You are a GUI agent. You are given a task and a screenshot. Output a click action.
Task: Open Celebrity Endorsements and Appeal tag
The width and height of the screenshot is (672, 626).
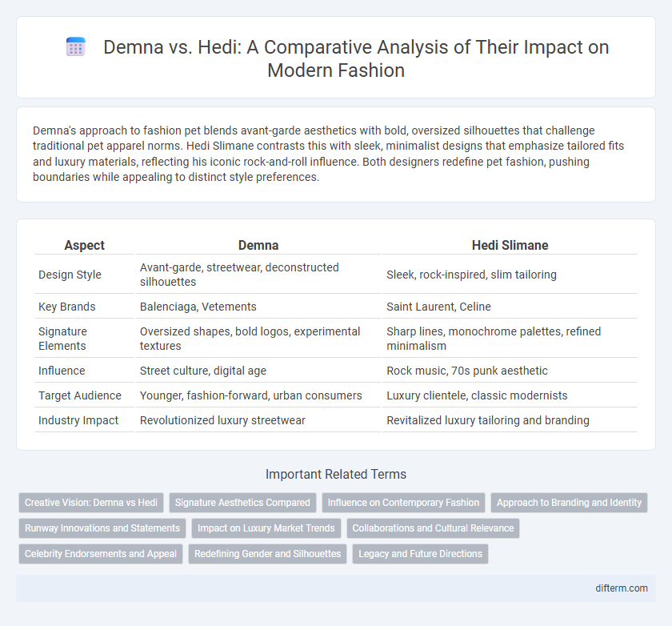(x=101, y=554)
